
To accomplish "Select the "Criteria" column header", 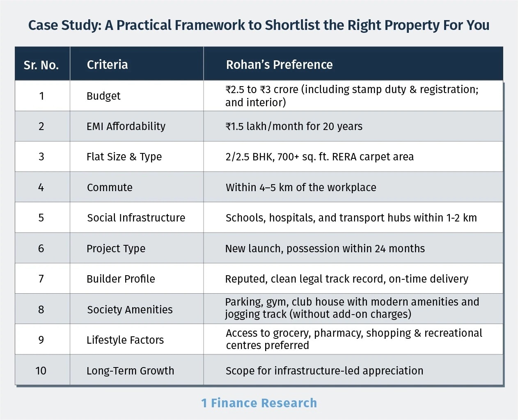I will 107,64.
